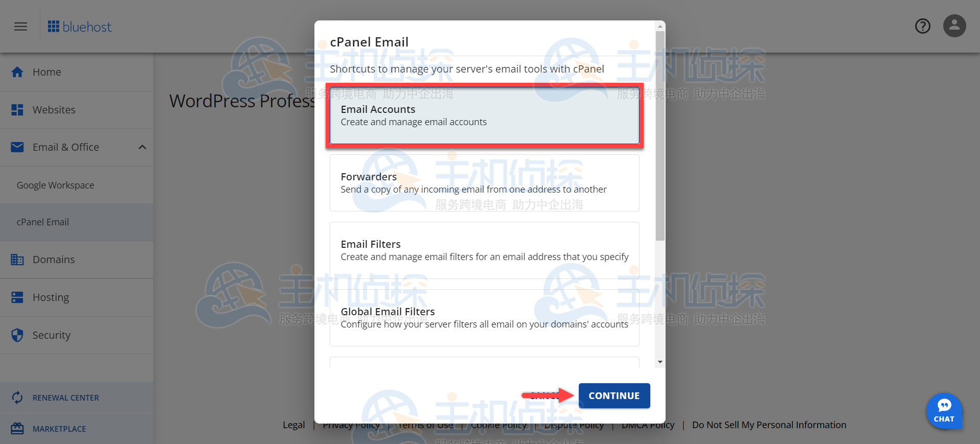
Task: Choose the Forwarders option card
Action: click(484, 183)
